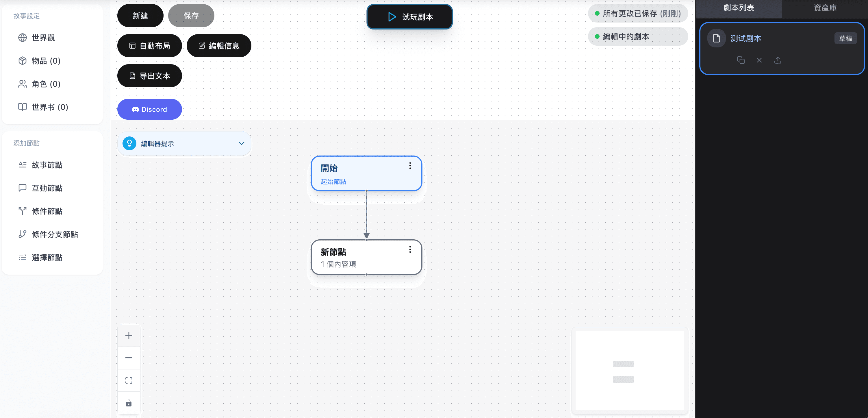Open the 新節點 node options menu
Screen dimensions: 868x418
pos(410,249)
